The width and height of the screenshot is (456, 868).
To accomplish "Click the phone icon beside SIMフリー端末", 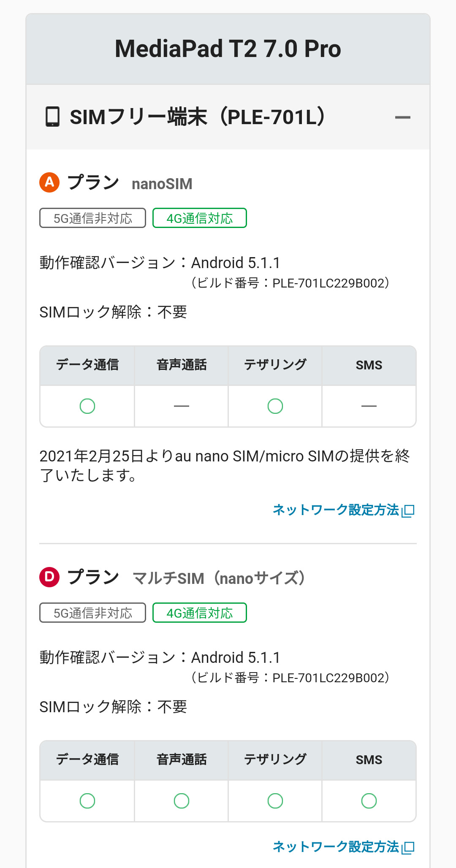I will (x=52, y=117).
